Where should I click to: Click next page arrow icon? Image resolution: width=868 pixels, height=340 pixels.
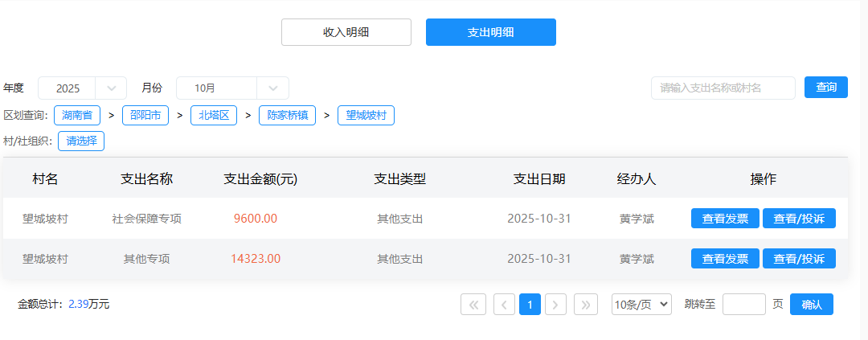pyautogui.click(x=555, y=305)
